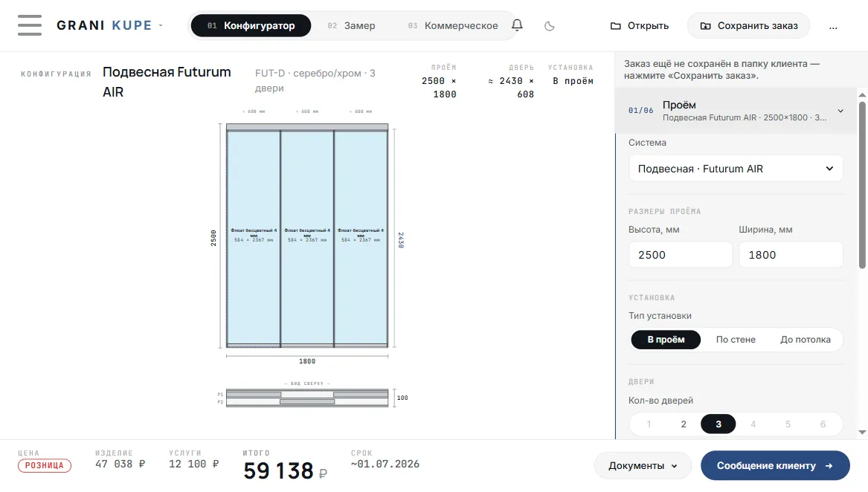This screenshot has width=868, height=492.
Task: Click the Открыть button
Action: pos(640,25)
